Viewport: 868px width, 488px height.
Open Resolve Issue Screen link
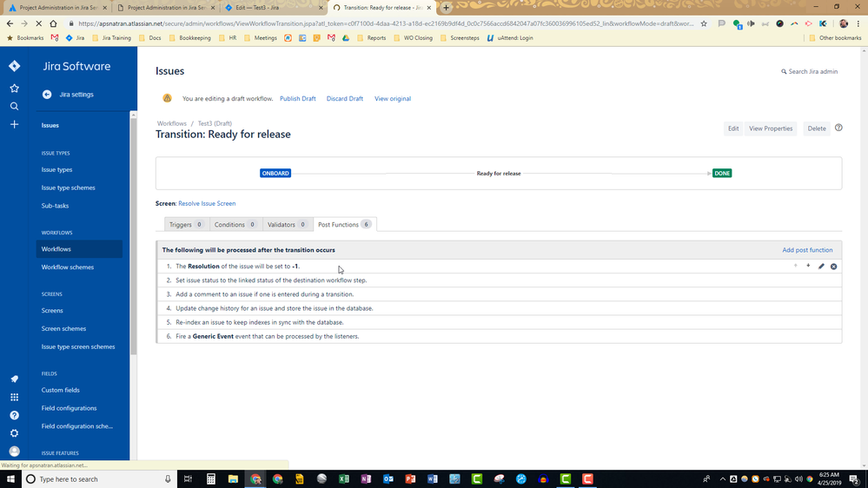point(207,203)
